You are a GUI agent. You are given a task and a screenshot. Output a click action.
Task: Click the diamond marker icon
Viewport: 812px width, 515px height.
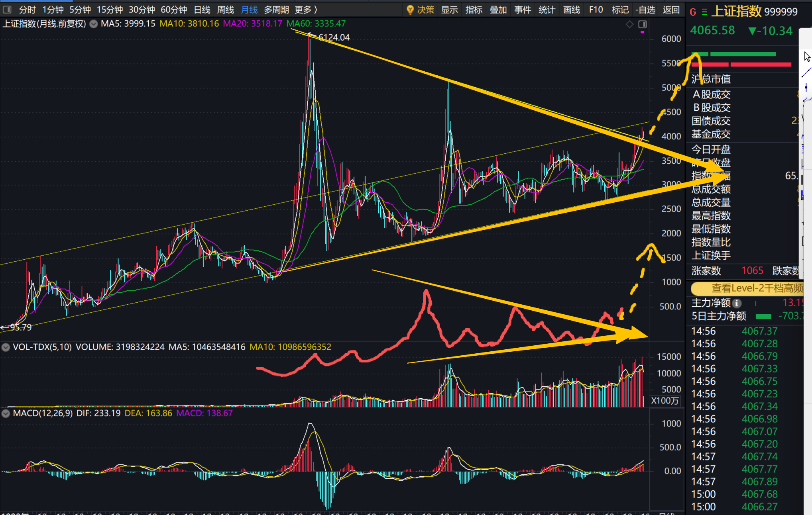pyautogui.click(x=629, y=24)
